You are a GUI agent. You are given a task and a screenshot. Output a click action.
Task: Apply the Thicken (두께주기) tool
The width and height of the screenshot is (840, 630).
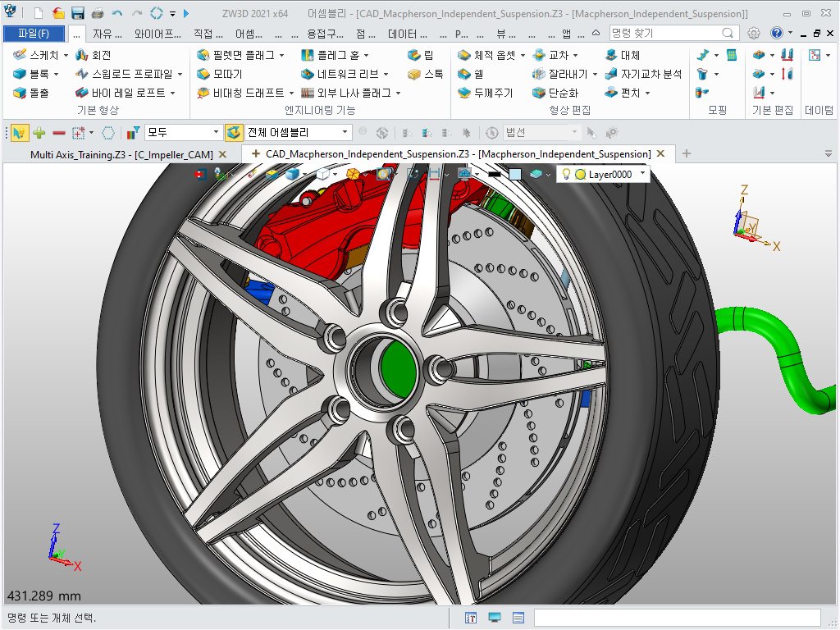(x=486, y=93)
